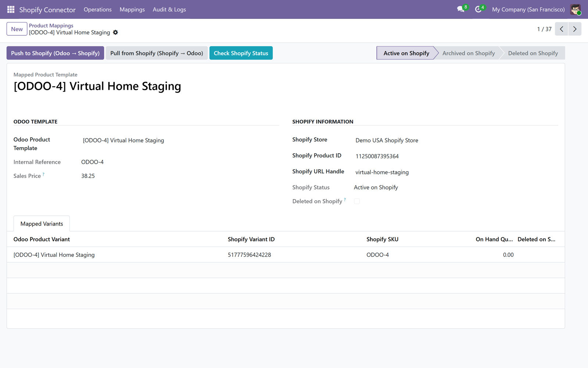This screenshot has height=368, width=588.
Task: Click URL handle virtual-home-staging
Action: pyautogui.click(x=382, y=172)
